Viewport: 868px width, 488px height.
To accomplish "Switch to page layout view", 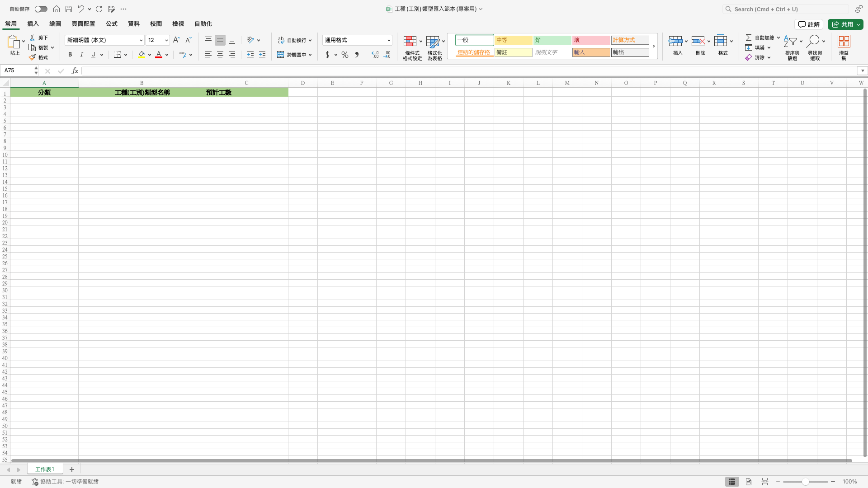I will click(x=749, y=482).
